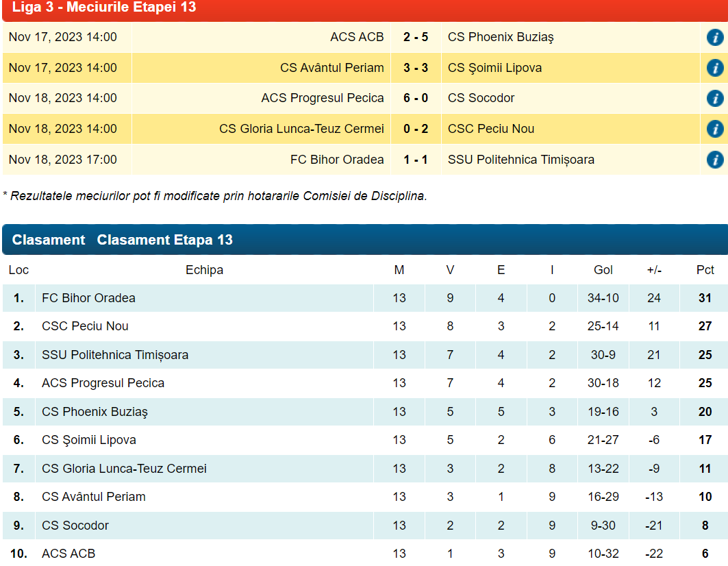Select ACS Progresul Pecica standings row
728x566 pixels.
click(103, 383)
